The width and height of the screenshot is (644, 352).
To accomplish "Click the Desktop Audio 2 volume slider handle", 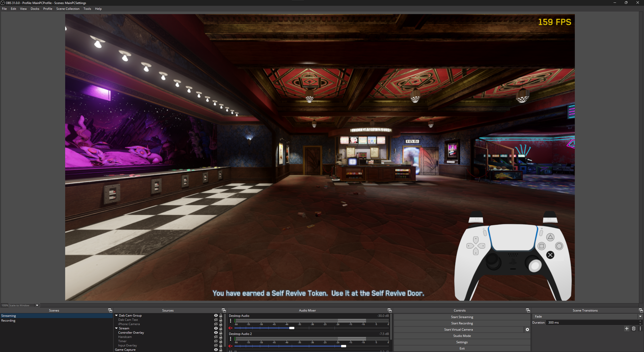I will coord(344,346).
